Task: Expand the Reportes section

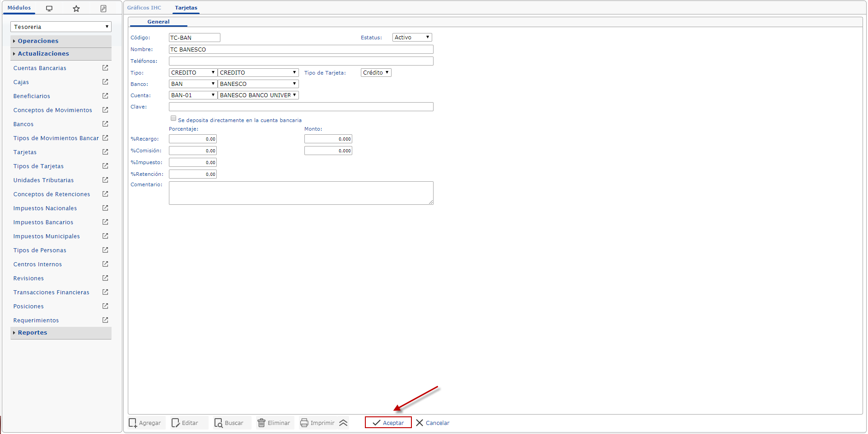Action: coord(33,333)
